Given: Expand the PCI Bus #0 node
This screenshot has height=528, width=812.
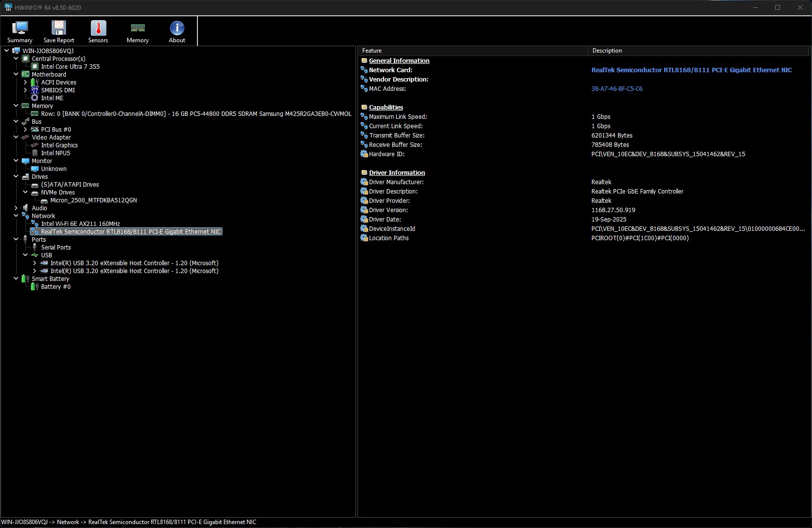Looking at the screenshot, I should coord(25,130).
